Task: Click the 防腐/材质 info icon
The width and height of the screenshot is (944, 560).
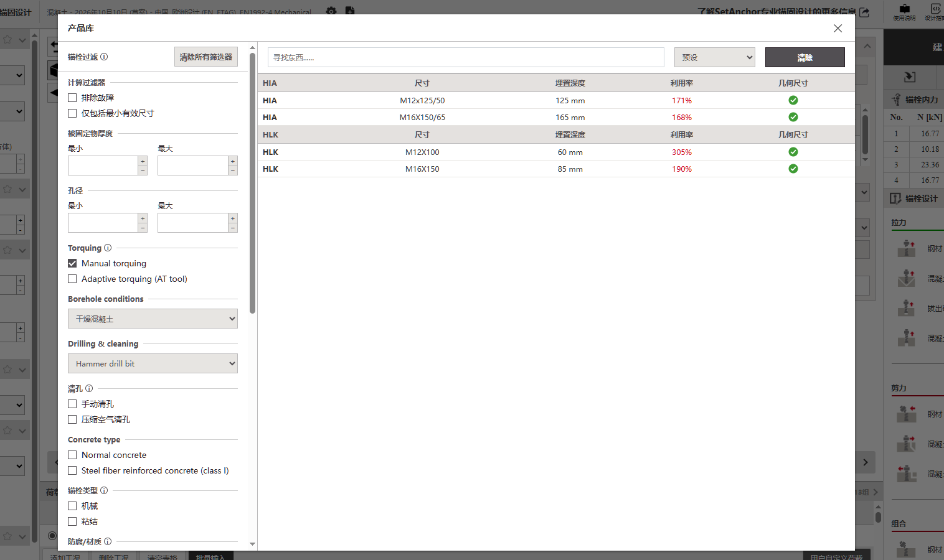Action: pyautogui.click(x=108, y=541)
